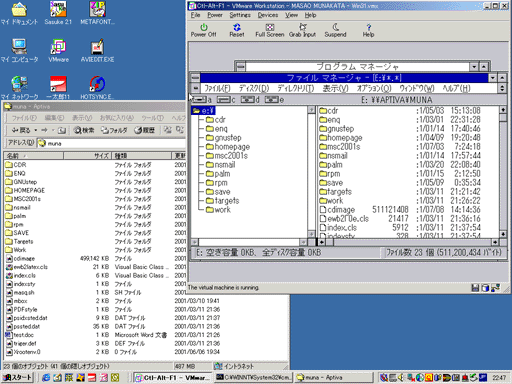The image size is (512, 384).
Task: Click File Manager file list vertical scrollbar down arrow
Action: (503, 234)
